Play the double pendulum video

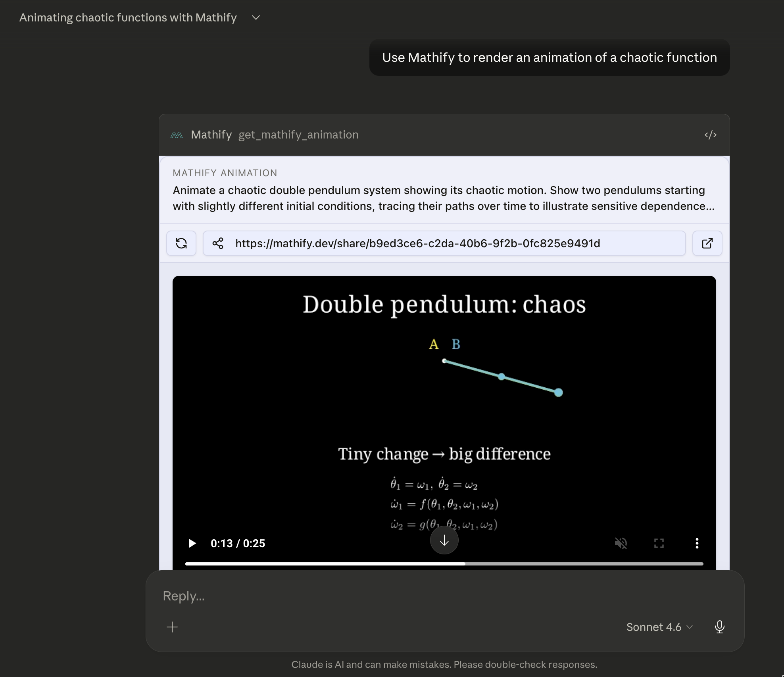(x=192, y=544)
